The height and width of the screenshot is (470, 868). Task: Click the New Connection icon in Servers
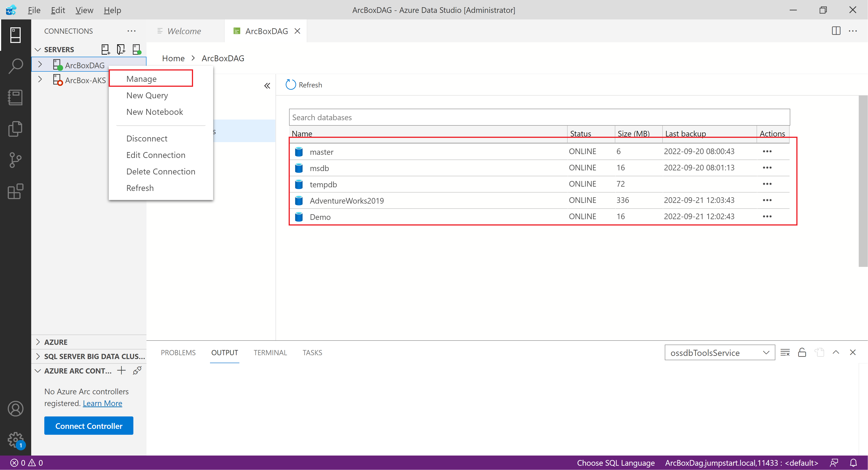click(106, 49)
